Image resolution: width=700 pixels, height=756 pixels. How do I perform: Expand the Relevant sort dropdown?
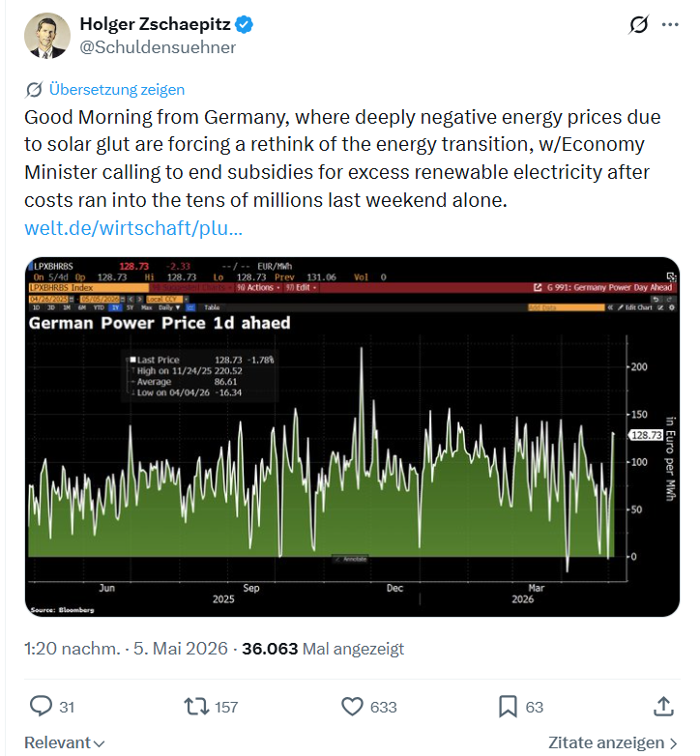click(x=65, y=742)
